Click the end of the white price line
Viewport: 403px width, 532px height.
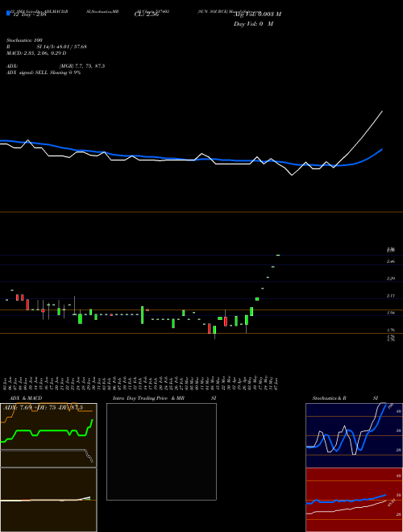tap(382, 111)
